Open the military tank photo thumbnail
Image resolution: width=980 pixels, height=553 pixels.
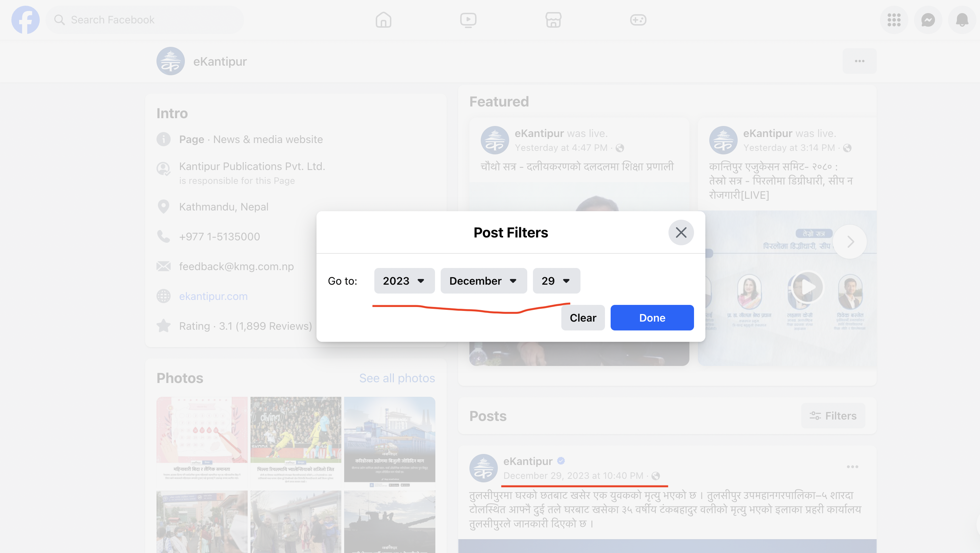pyautogui.click(x=390, y=522)
